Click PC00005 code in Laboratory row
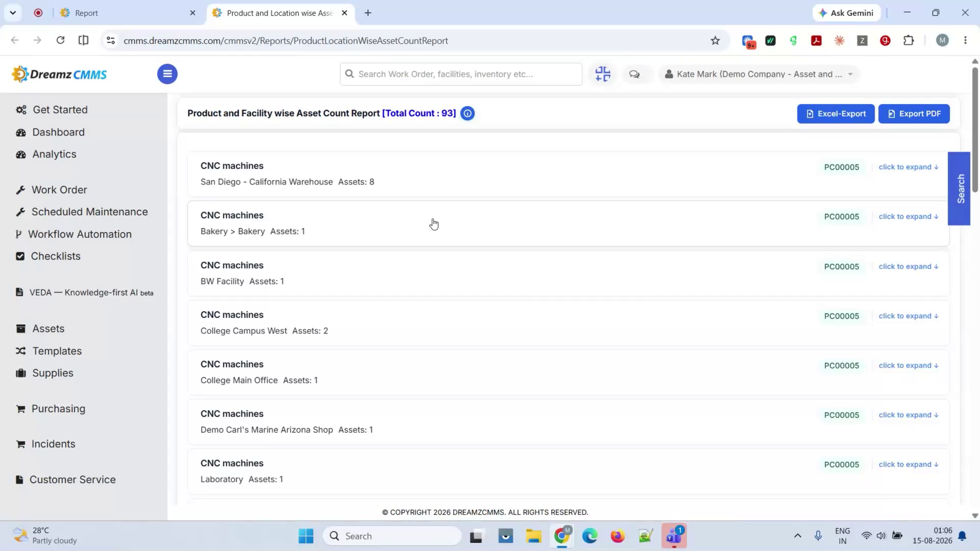This screenshot has height=551, width=980. (841, 464)
